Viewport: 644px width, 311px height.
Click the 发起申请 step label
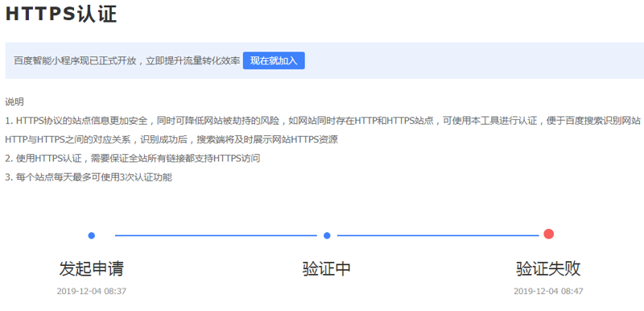[x=92, y=268]
